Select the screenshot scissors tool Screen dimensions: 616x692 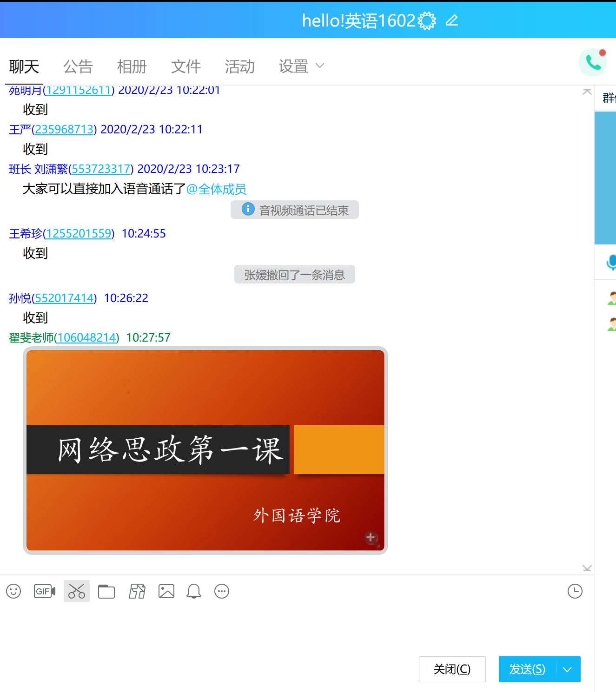click(x=77, y=591)
